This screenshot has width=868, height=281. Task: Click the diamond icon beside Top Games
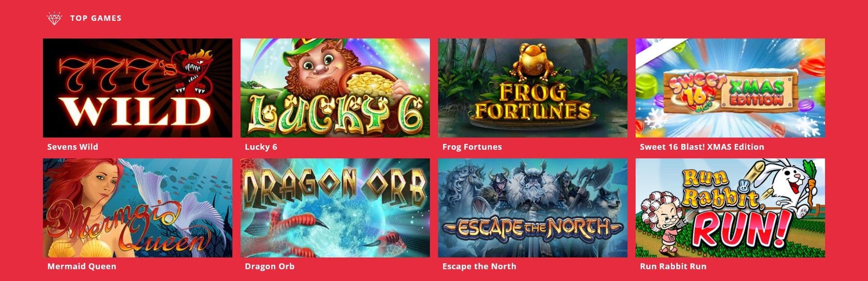(54, 19)
